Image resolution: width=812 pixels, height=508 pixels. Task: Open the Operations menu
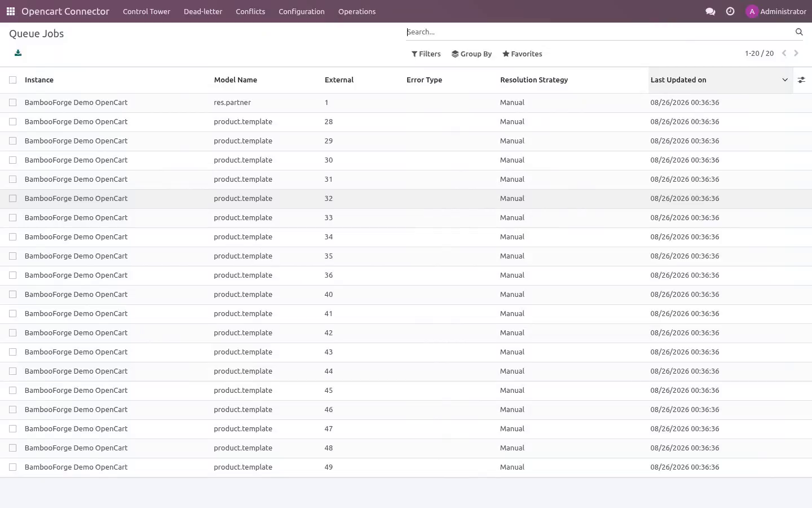[x=357, y=11]
